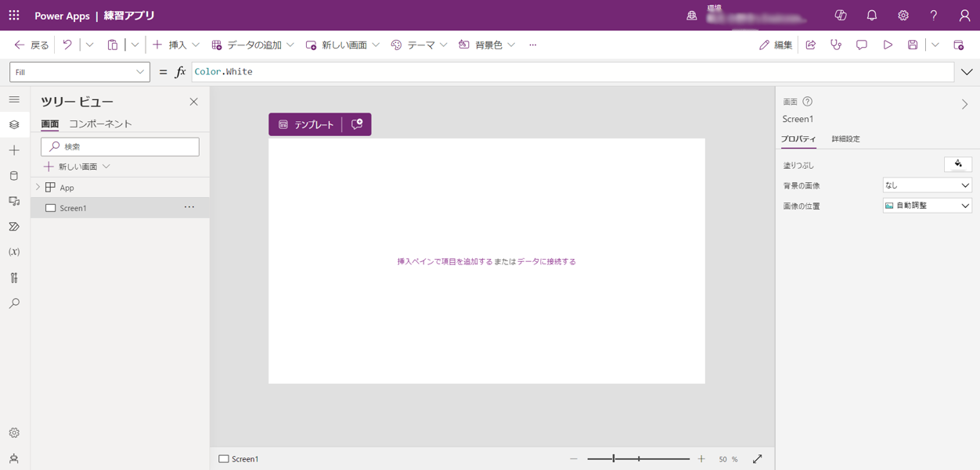The height and width of the screenshot is (470, 980).
Task: Select the プロパティ tab
Action: (798, 139)
